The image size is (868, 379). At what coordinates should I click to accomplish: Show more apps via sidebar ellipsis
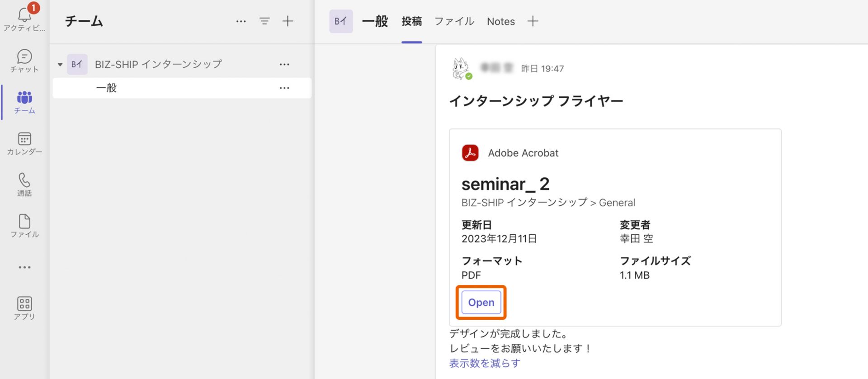pyautogui.click(x=24, y=267)
